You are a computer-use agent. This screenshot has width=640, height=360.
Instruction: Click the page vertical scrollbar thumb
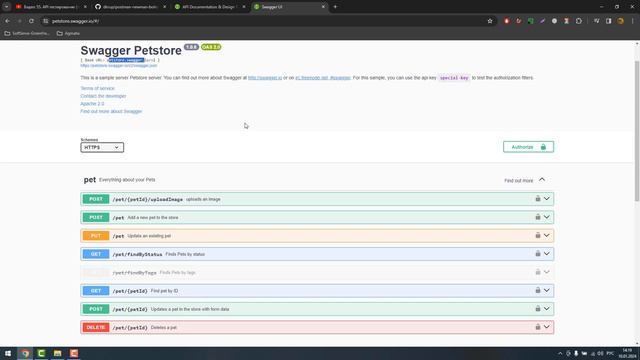coord(637,131)
